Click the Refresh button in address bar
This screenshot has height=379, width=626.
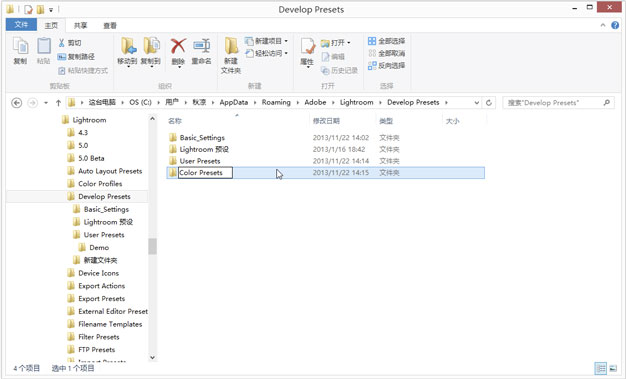[489, 103]
